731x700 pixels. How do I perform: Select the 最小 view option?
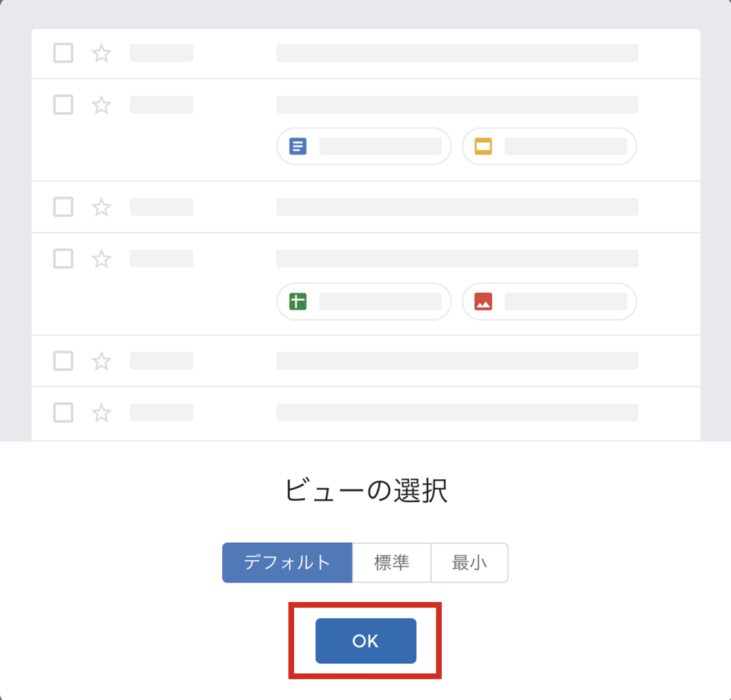coord(469,562)
